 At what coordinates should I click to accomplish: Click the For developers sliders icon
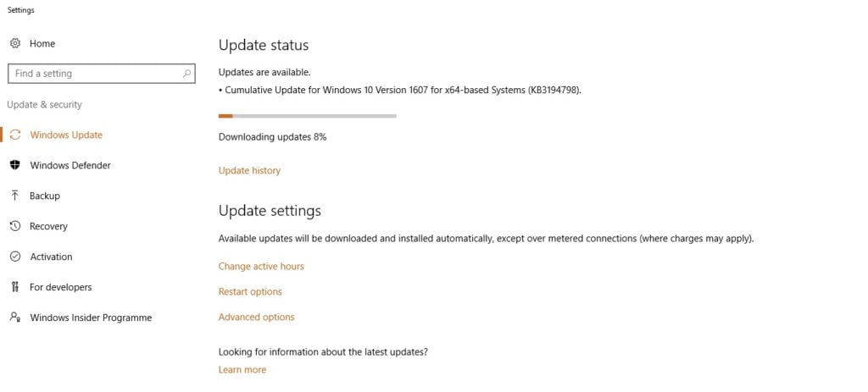(x=14, y=287)
